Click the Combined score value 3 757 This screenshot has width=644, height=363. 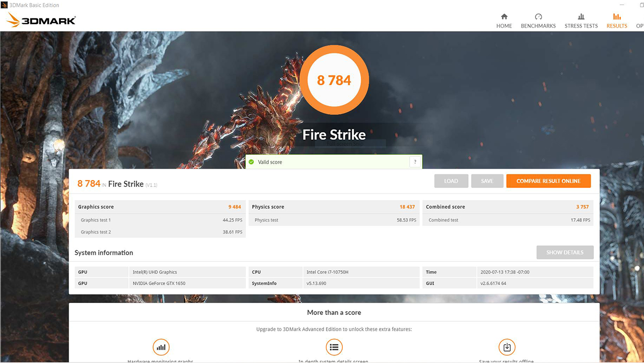[x=582, y=207]
